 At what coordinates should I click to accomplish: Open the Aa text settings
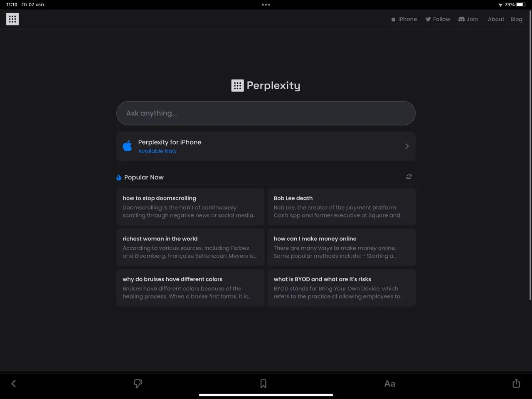coord(389,384)
